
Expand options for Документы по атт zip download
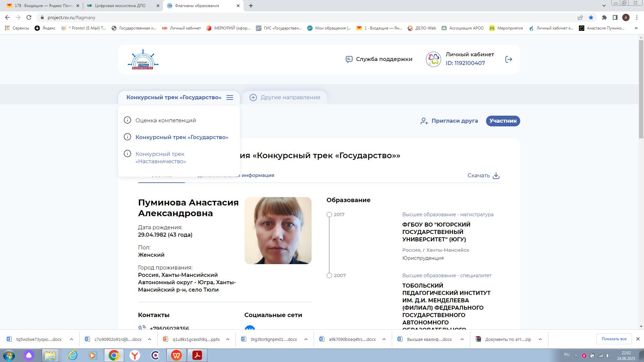540,339
